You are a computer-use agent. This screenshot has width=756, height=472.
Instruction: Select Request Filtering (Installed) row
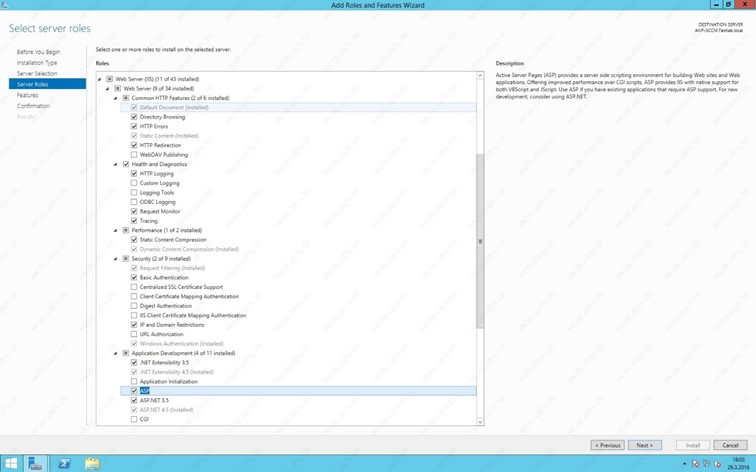tap(172, 268)
